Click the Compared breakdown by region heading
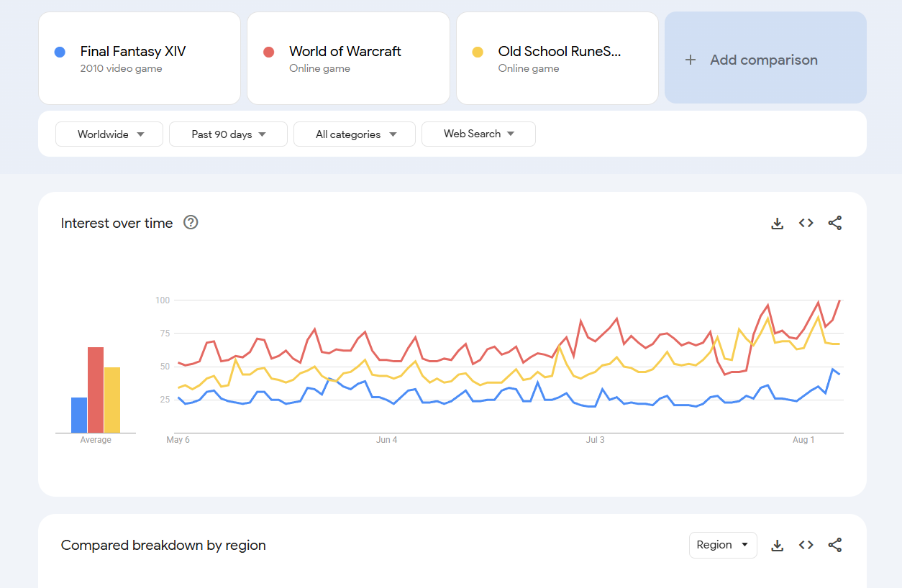 tap(163, 545)
